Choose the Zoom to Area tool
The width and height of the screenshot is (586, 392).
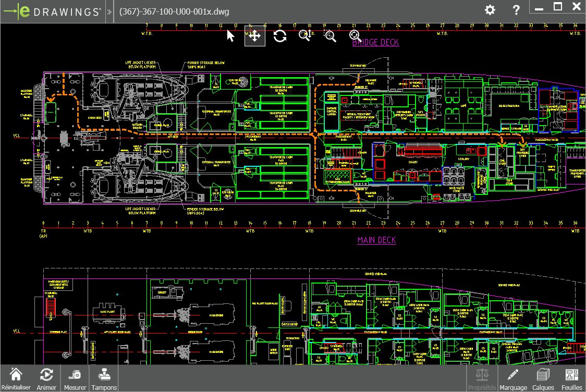[329, 36]
